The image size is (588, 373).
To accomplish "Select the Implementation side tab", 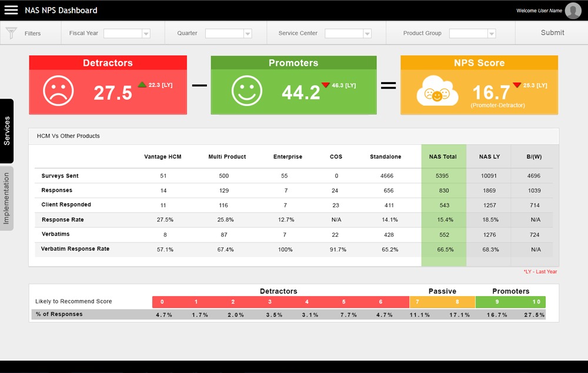I will [x=7, y=199].
